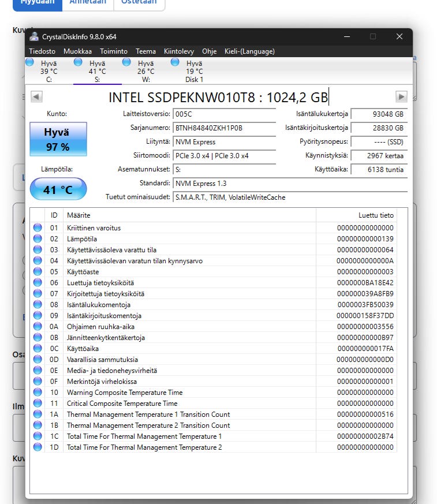
Task: Minimize the CrystalDiskInfo window
Action: [347, 36]
